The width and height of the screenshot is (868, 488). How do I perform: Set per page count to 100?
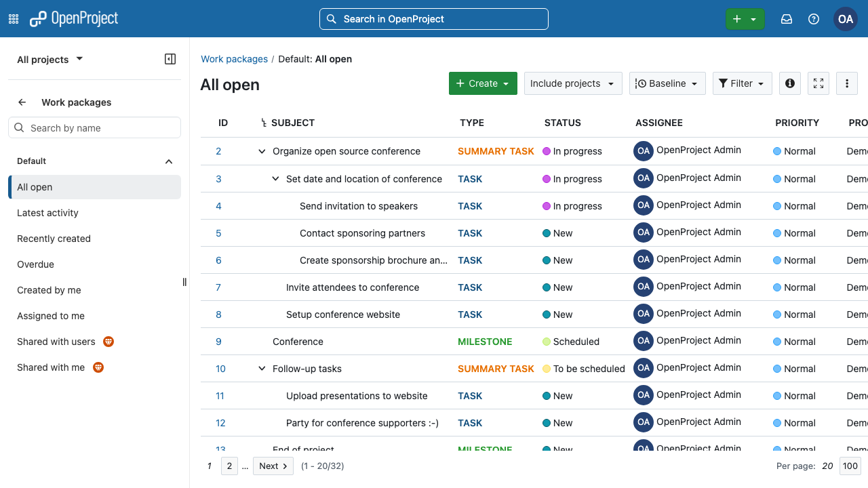point(850,466)
